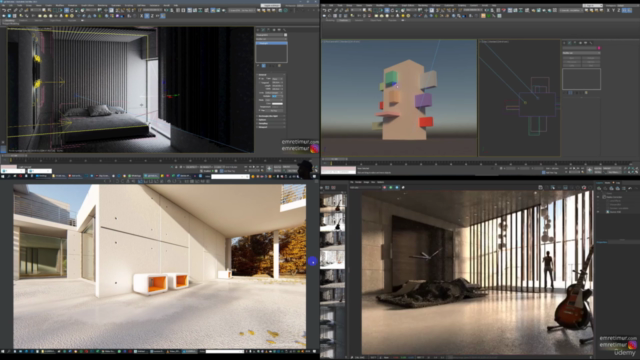Screen dimensions: 640x360
Task: Switch to Log tab in frame buffer
Action: tap(618, 183)
